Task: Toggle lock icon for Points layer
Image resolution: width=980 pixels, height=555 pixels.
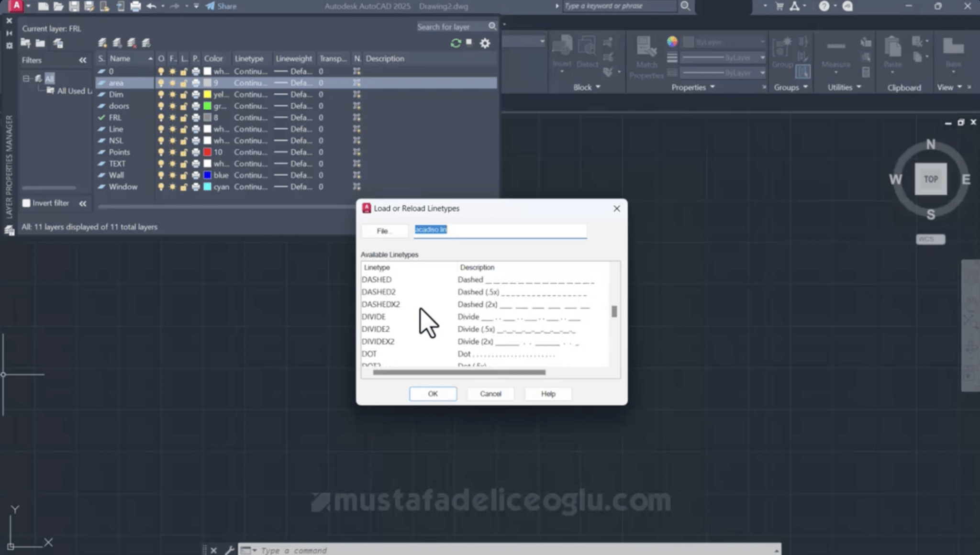Action: coord(184,152)
